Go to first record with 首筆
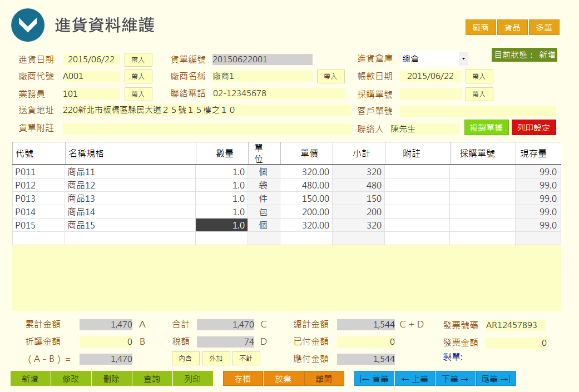 (x=374, y=379)
